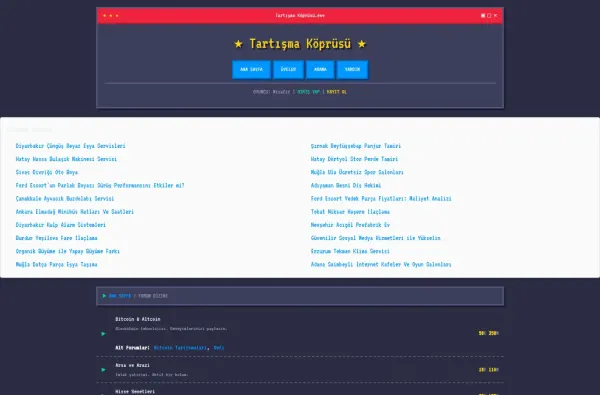
Task: Open the ARAMA navigation button
Action: pyautogui.click(x=320, y=69)
